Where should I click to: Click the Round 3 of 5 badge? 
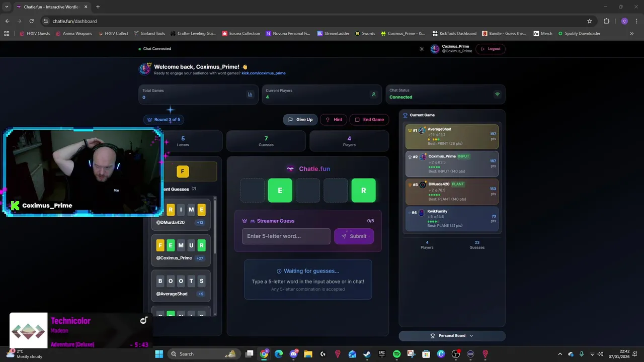coord(164,120)
